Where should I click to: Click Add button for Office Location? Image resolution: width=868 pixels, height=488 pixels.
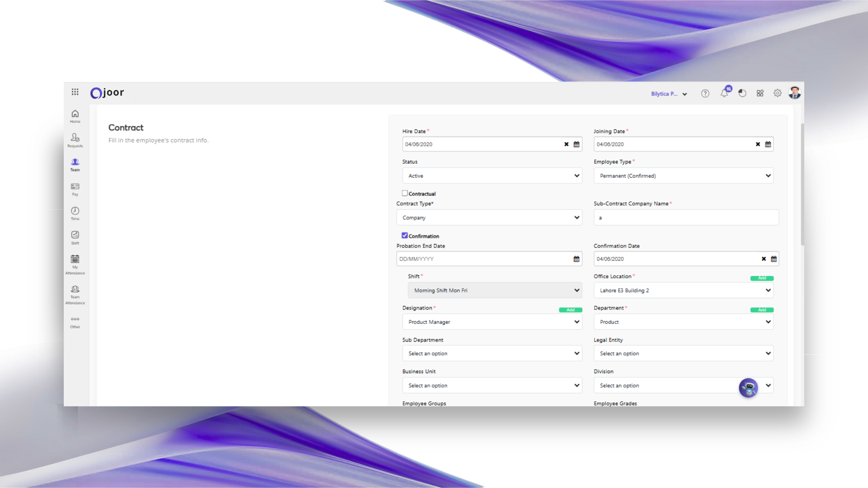(x=762, y=278)
